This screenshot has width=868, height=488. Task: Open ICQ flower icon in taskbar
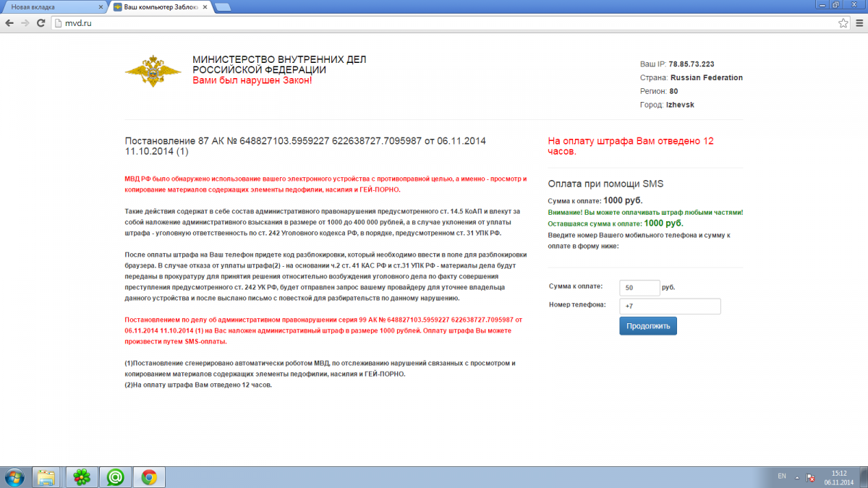(x=82, y=477)
